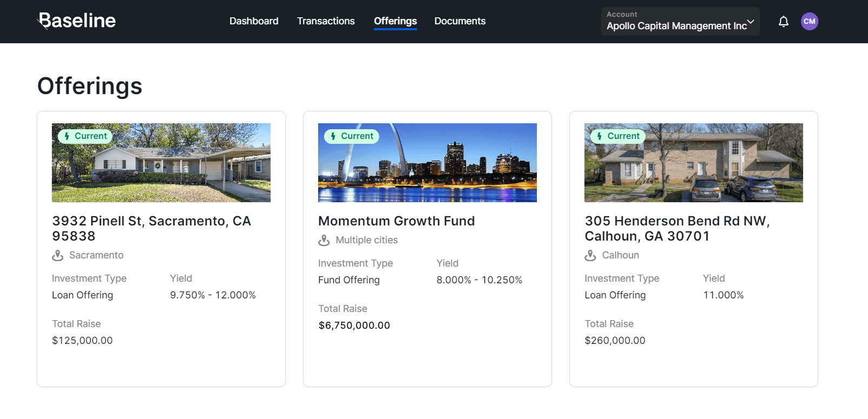The height and width of the screenshot is (419, 868).
Task: Go to the Dashboard tab
Action: [254, 21]
